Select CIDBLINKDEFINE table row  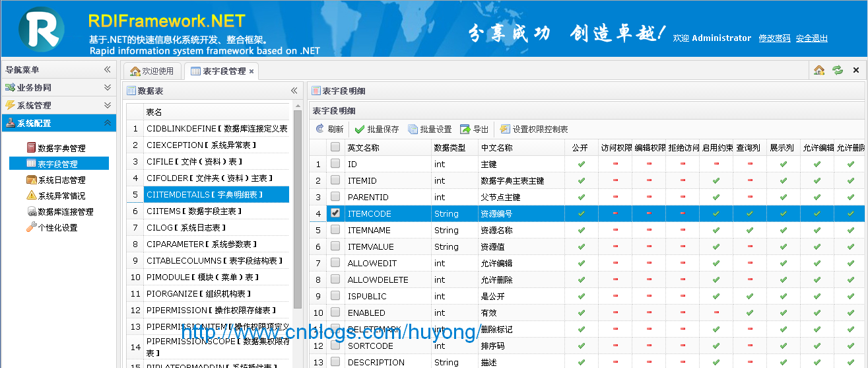click(x=207, y=128)
